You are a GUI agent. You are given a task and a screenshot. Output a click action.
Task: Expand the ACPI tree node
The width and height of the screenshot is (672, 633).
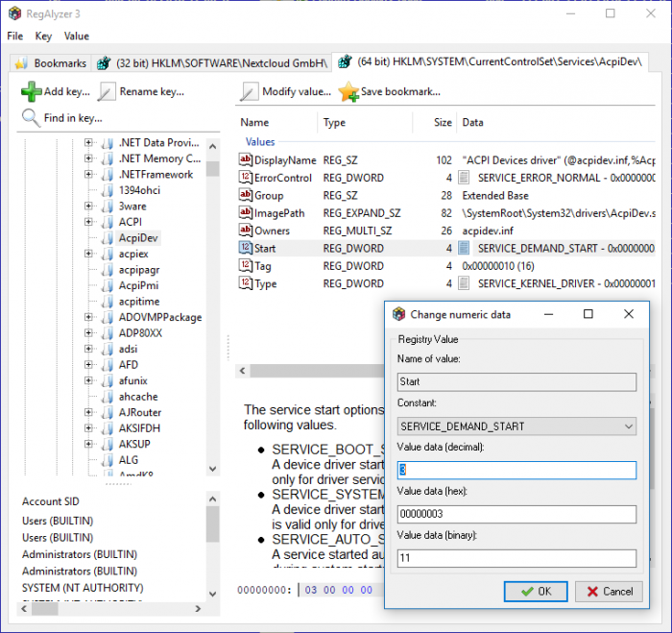tap(89, 222)
